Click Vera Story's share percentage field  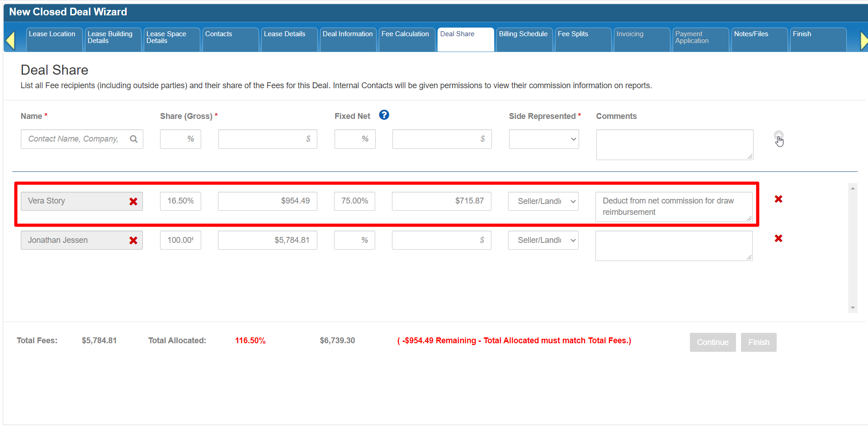click(180, 201)
